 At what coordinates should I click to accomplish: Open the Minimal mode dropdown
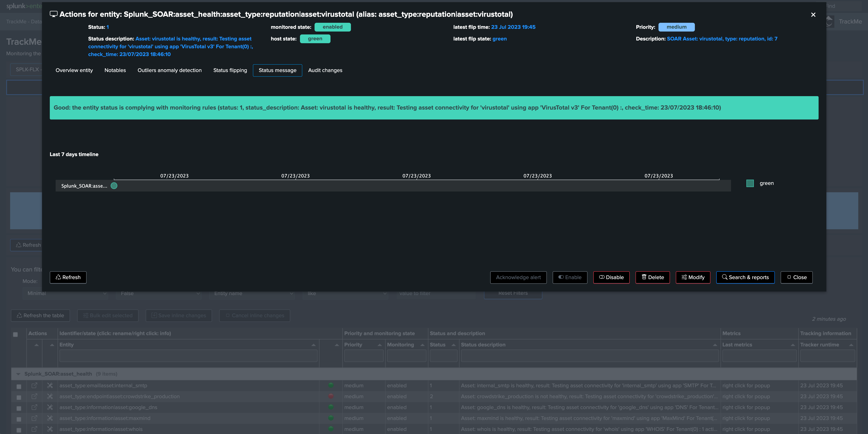66,293
